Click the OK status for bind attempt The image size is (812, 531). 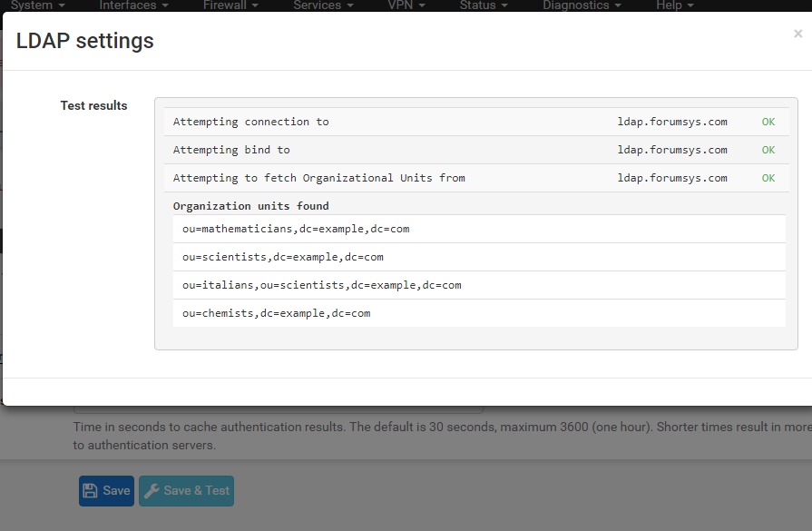(768, 150)
